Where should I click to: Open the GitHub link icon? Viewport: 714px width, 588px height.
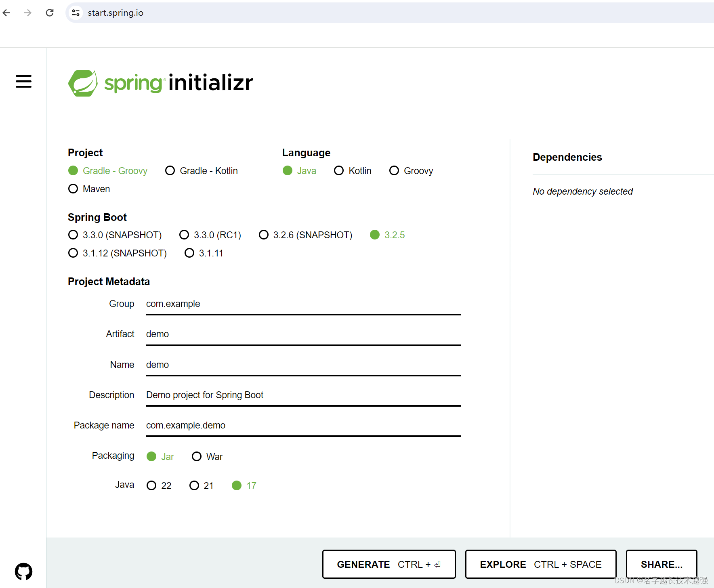[23, 571]
